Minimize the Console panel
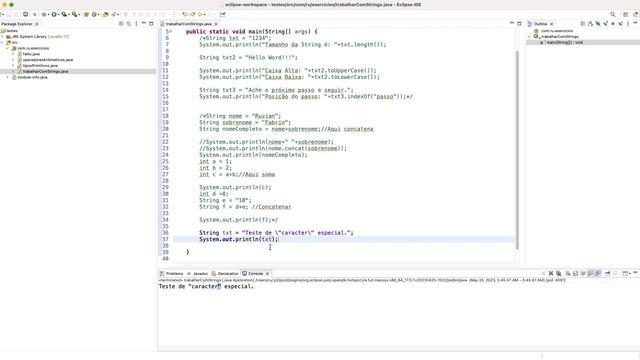 tap(636, 273)
